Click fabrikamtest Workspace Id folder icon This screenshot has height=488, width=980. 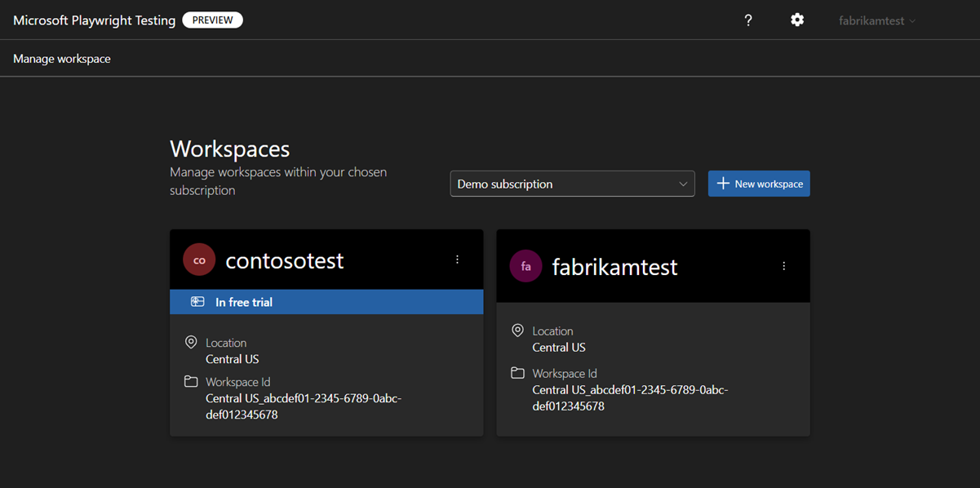pyautogui.click(x=517, y=373)
